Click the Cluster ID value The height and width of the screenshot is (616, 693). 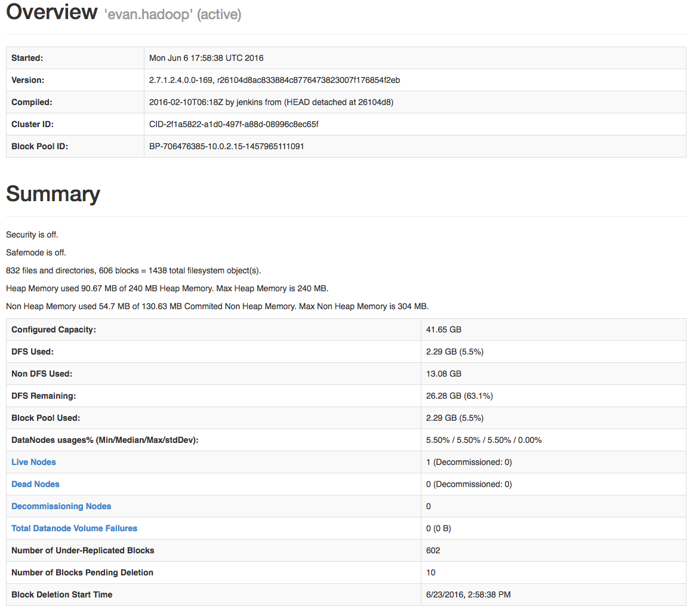(x=234, y=124)
